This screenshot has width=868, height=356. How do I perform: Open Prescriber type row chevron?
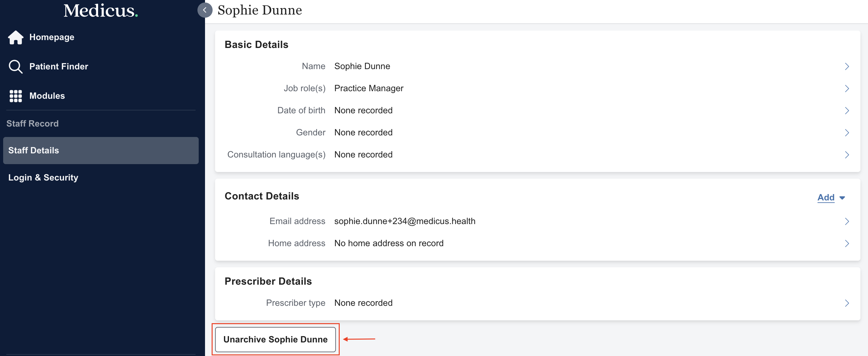tap(847, 303)
